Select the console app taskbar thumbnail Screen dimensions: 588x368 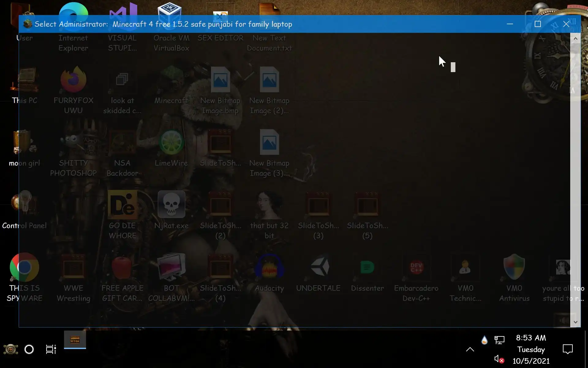pos(75,340)
